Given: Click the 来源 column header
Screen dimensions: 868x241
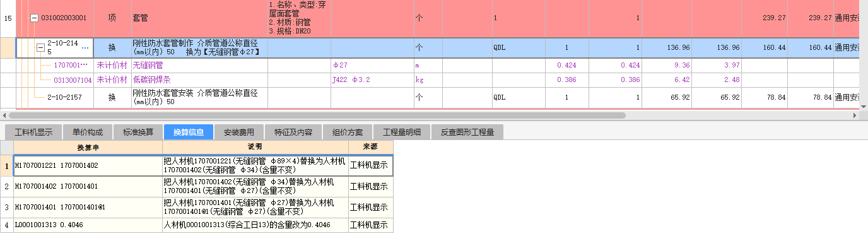Looking at the screenshot, I should click(x=371, y=146).
